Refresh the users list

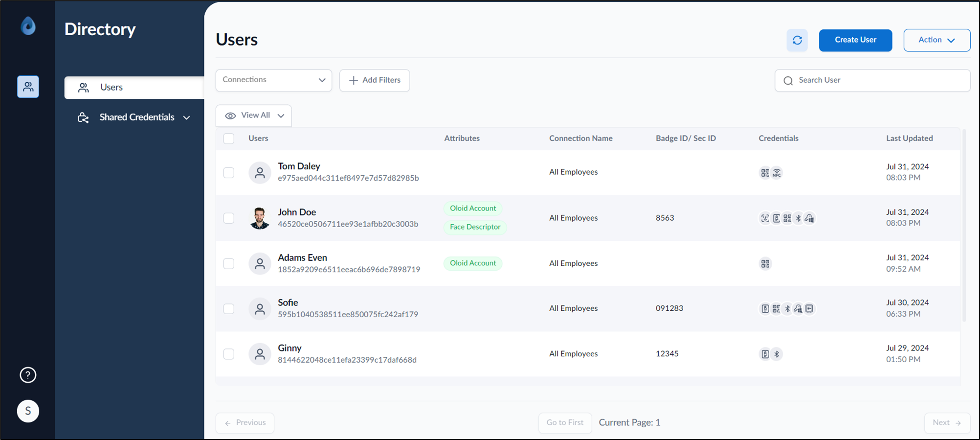[797, 40]
